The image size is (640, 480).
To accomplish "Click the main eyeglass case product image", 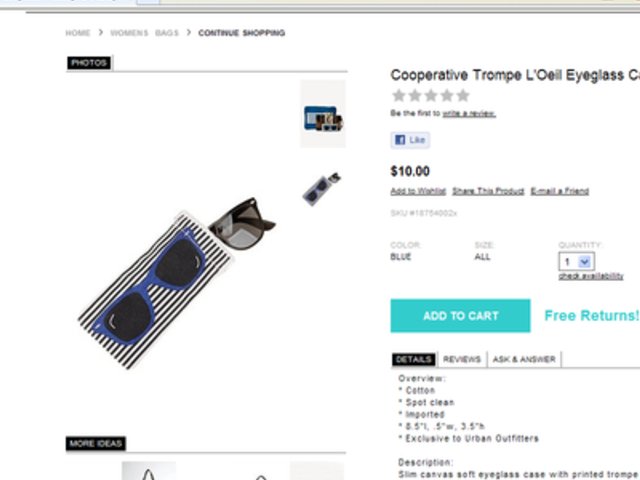I will point(178,283).
